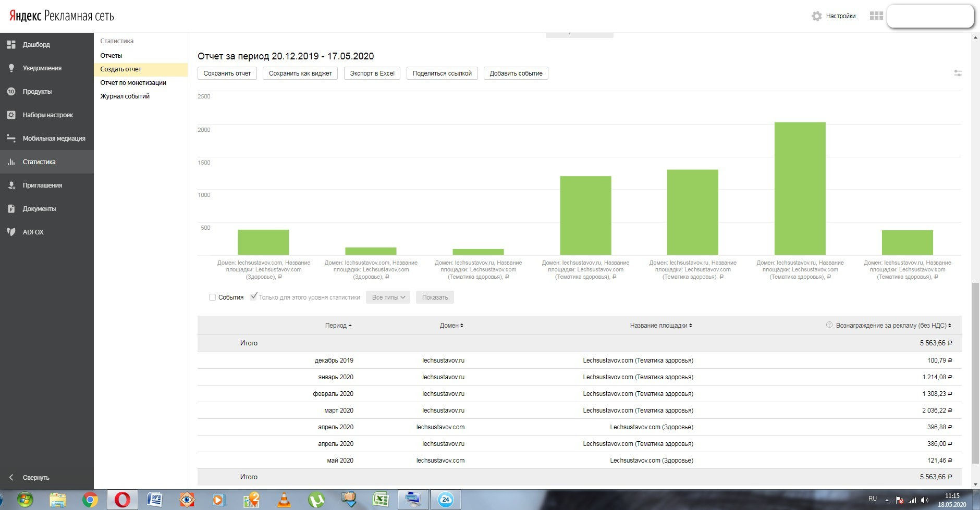Open Отчеты in the Statistics submenu

tap(112, 56)
